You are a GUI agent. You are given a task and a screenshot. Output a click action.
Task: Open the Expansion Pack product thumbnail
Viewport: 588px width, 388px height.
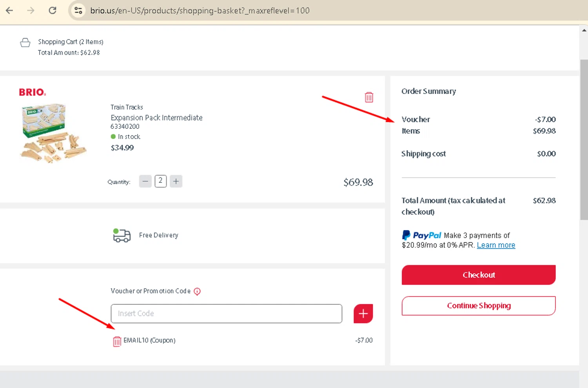coord(53,133)
